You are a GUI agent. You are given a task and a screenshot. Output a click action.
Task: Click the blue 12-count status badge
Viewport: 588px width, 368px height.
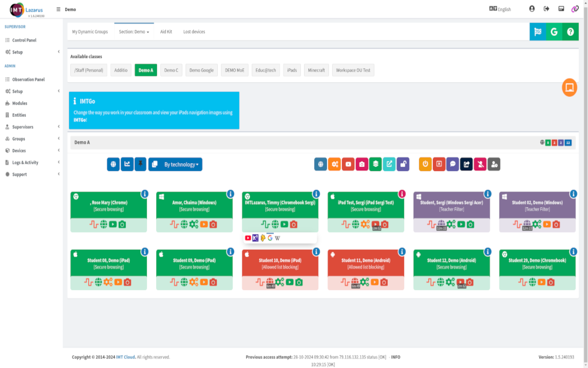568,143
